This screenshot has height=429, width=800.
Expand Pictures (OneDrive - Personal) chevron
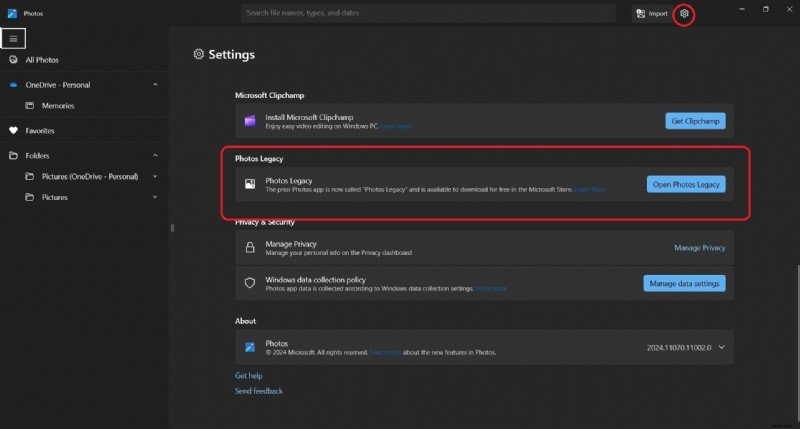(x=155, y=176)
